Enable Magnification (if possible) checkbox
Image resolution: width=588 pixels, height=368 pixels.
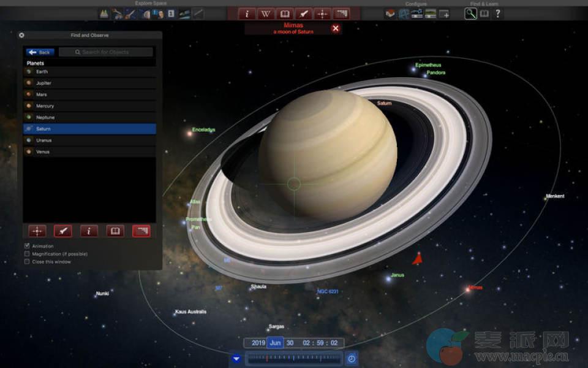27,254
